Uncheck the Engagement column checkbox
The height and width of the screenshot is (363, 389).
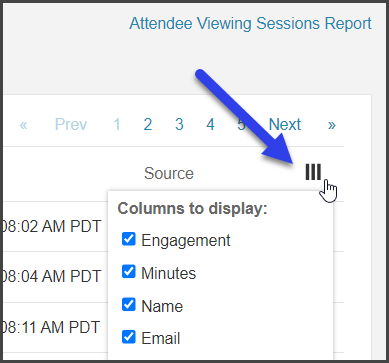click(x=129, y=239)
